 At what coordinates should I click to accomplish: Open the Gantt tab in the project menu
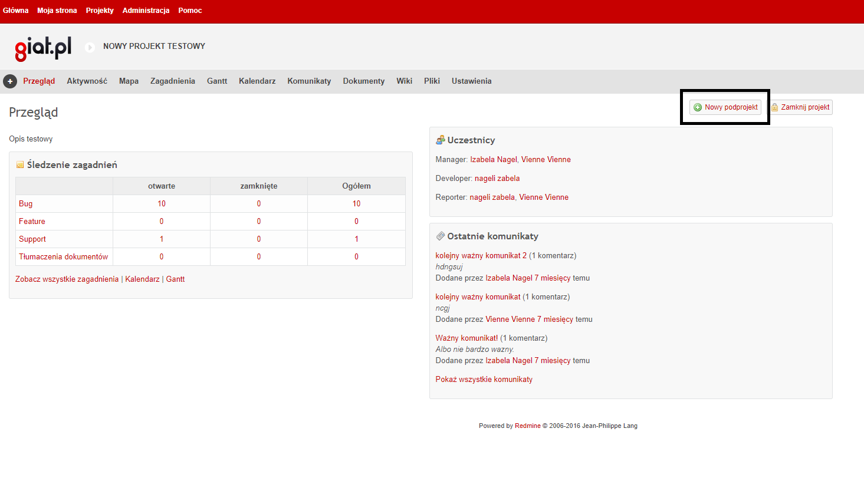tap(217, 81)
